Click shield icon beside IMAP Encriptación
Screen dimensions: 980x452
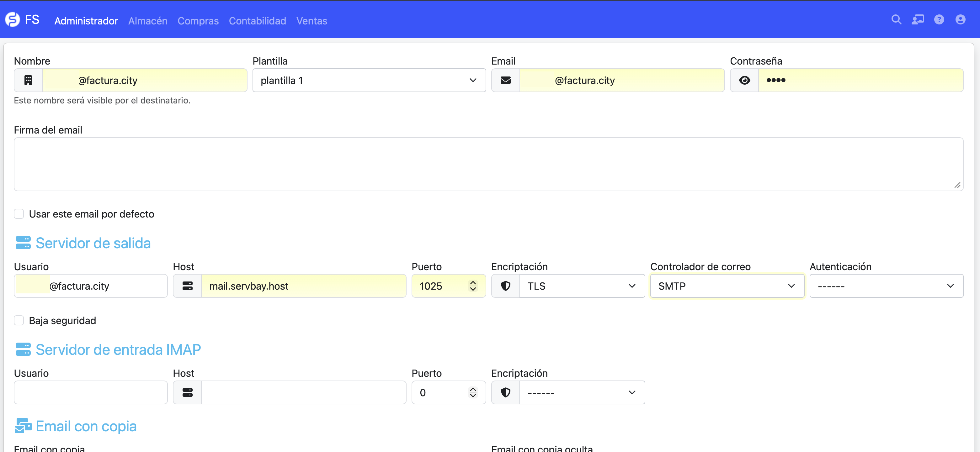click(x=506, y=392)
